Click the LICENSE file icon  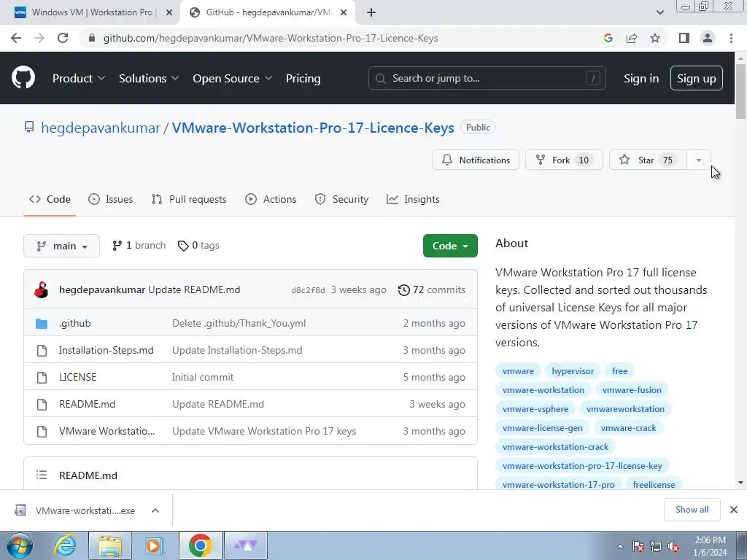[42, 378]
